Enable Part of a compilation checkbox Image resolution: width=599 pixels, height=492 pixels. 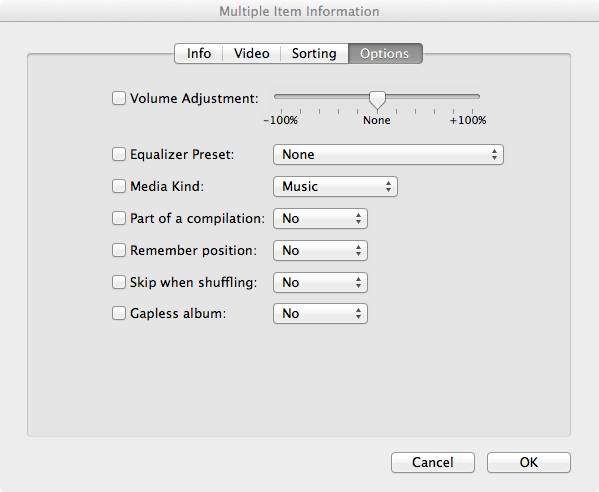pos(119,218)
